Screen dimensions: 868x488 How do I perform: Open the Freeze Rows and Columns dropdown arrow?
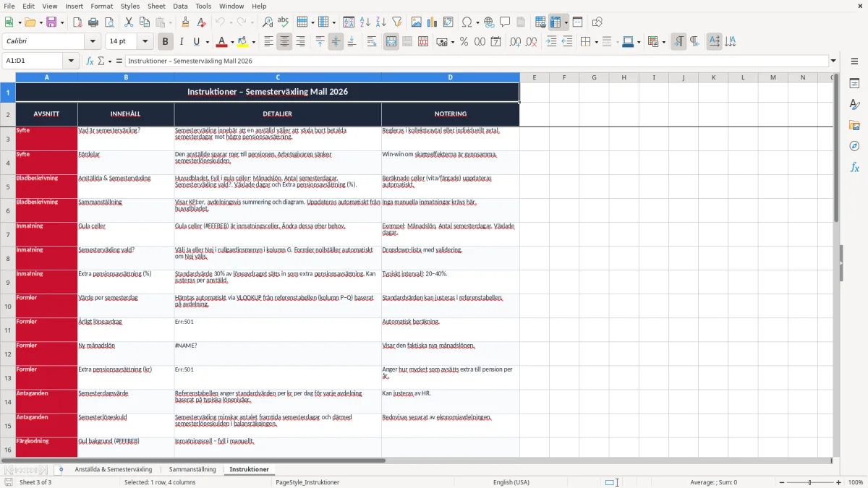566,22
